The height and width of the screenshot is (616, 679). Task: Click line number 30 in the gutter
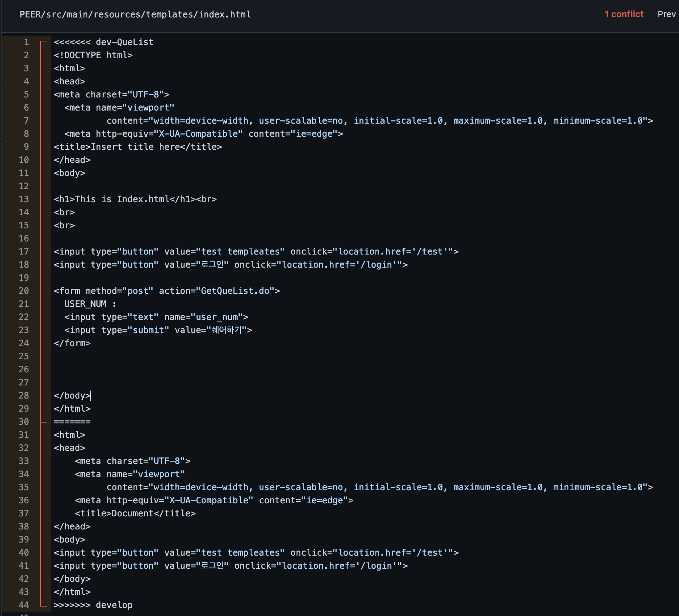click(24, 422)
